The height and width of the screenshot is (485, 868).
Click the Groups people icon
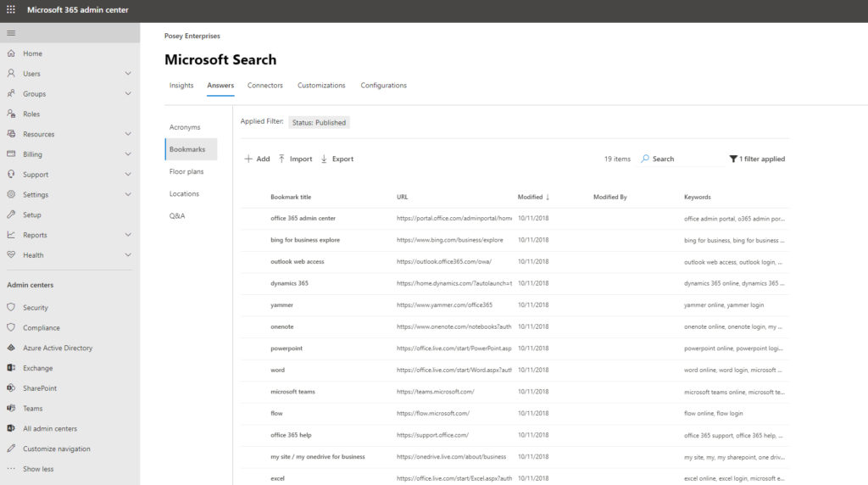tap(11, 93)
